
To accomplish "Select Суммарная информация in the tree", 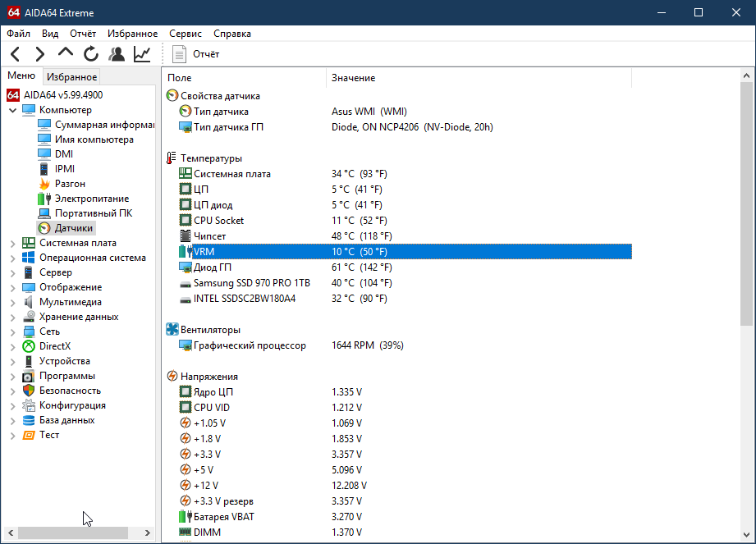I will [x=104, y=125].
